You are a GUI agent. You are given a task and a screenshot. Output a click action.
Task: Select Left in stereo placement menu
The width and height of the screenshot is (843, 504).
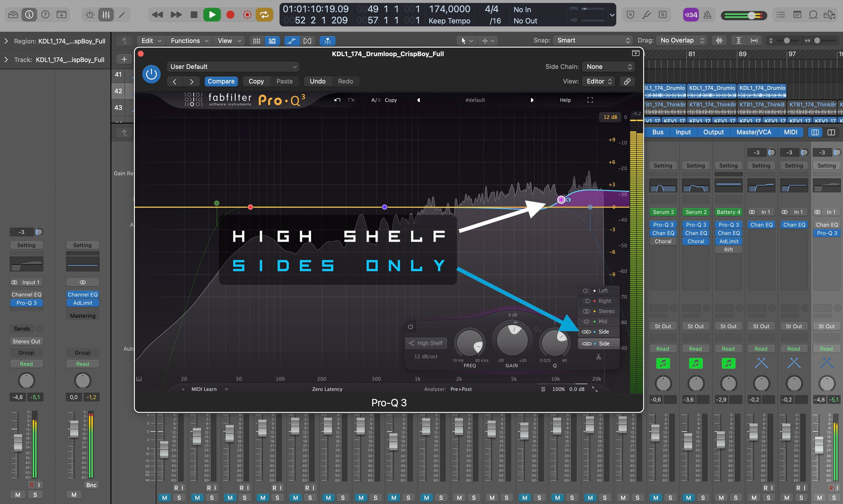(598, 291)
